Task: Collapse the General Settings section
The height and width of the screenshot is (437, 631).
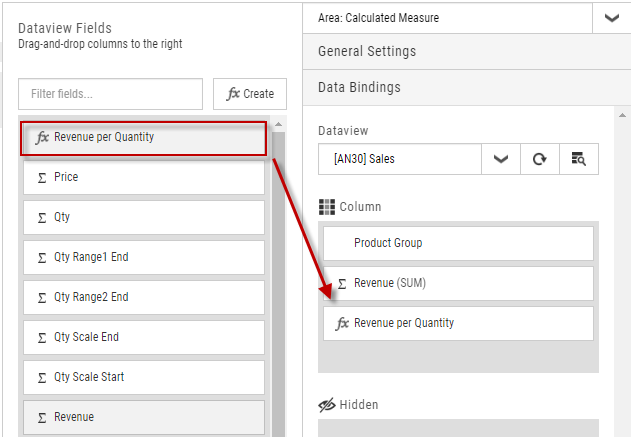Action: (467, 52)
